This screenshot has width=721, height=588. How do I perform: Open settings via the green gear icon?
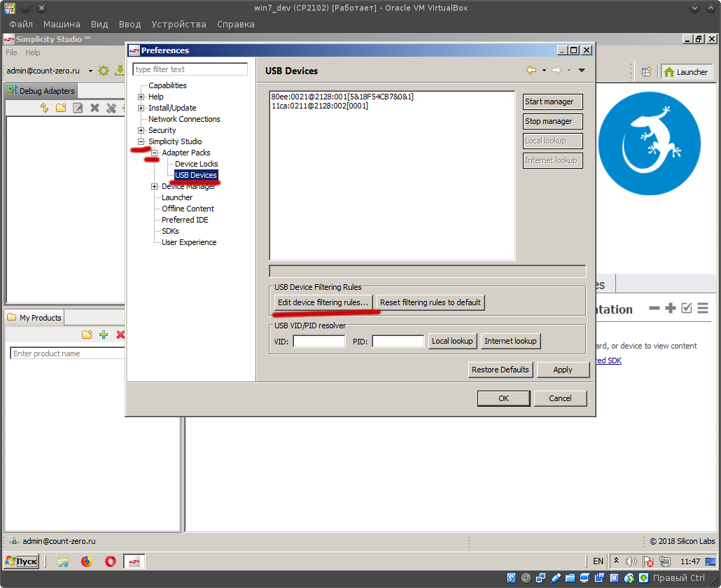104,70
